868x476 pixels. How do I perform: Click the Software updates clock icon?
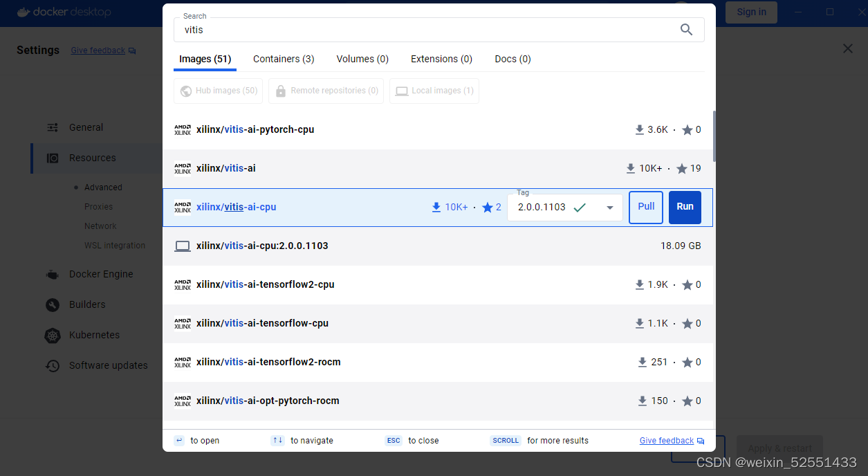(53, 365)
